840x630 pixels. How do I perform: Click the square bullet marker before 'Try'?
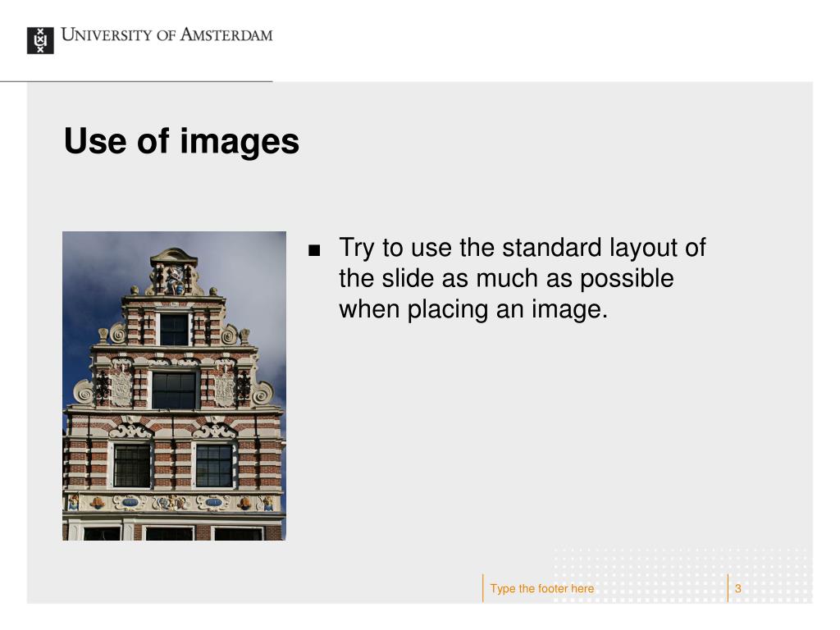[x=314, y=250]
